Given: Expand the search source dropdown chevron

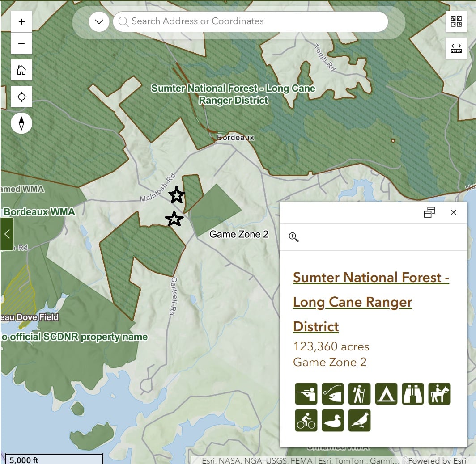Looking at the screenshot, I should click(99, 21).
